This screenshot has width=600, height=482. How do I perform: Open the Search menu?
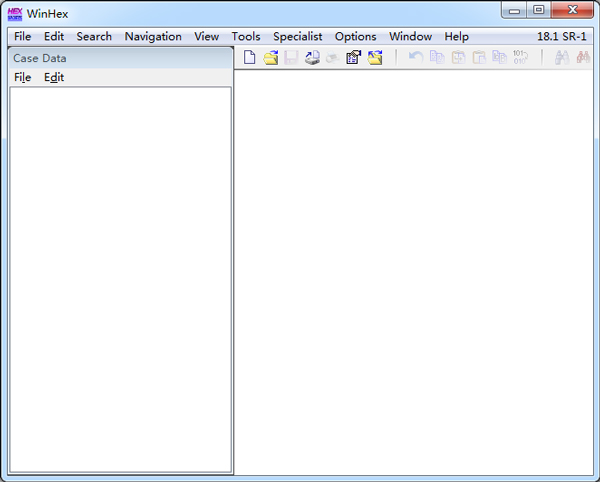coord(94,36)
